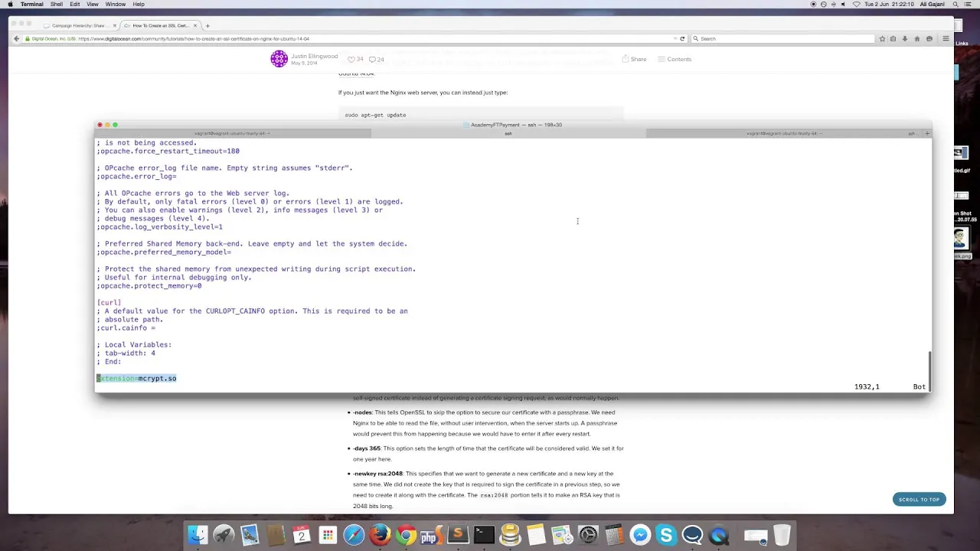980x551 pixels.
Task: Like the article with heart icon
Action: coord(351,59)
